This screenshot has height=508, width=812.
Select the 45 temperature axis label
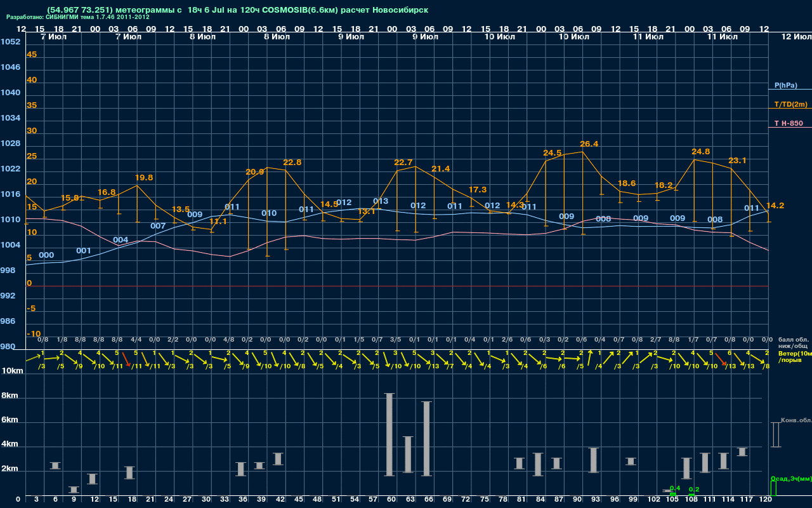click(x=32, y=55)
